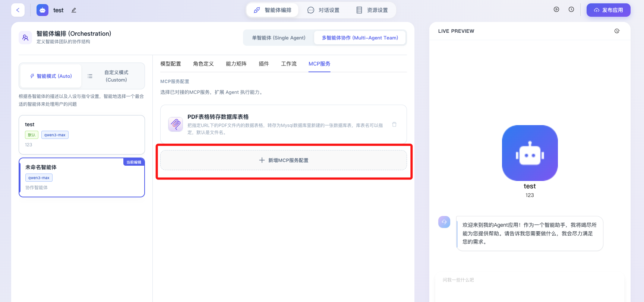Screen dimensions: 644x302
Task: Click the blue robot app icon
Action: pyautogui.click(x=530, y=153)
